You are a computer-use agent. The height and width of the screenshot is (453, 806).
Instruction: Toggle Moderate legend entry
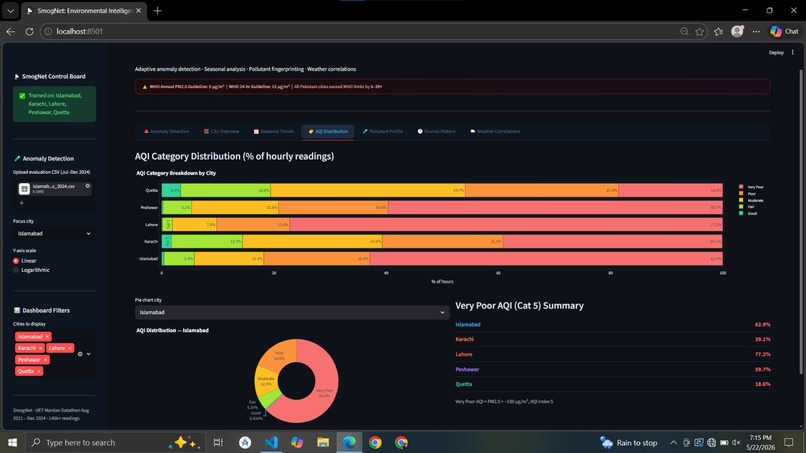point(751,200)
